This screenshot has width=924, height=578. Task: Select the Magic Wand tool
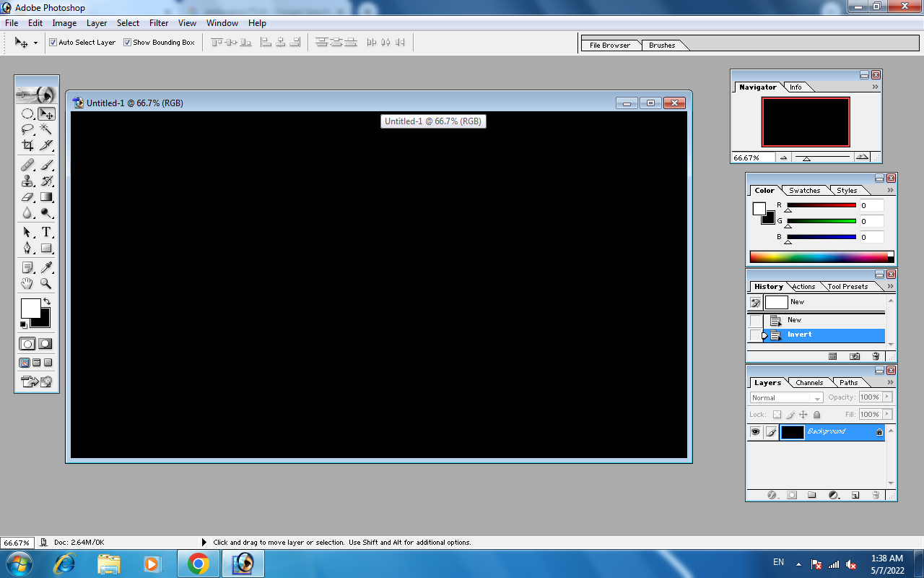coord(46,129)
